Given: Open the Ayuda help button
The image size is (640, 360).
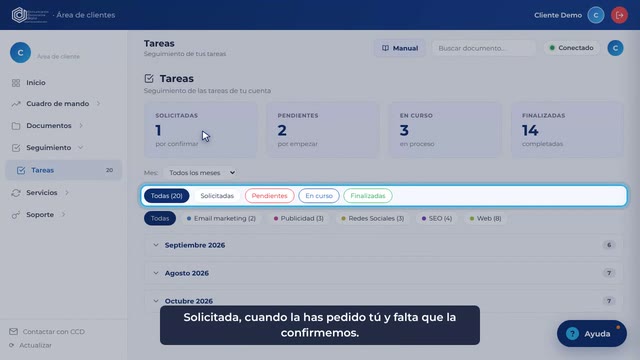Looking at the screenshot, I should [592, 333].
